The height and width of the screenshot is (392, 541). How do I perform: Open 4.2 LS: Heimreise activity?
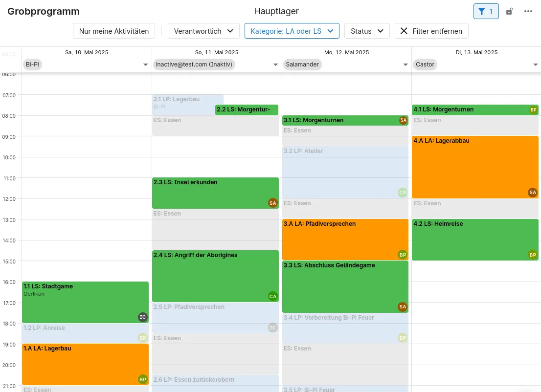click(x=475, y=240)
